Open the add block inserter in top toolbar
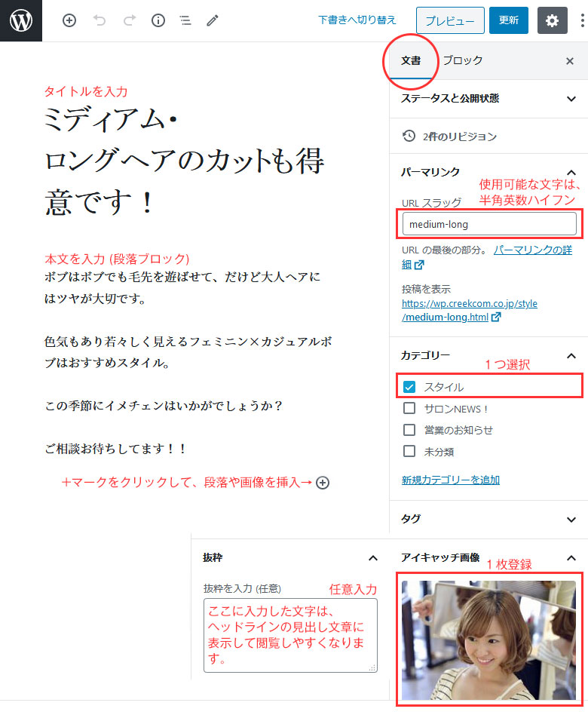Screen dimensions: 588x718 [69, 20]
